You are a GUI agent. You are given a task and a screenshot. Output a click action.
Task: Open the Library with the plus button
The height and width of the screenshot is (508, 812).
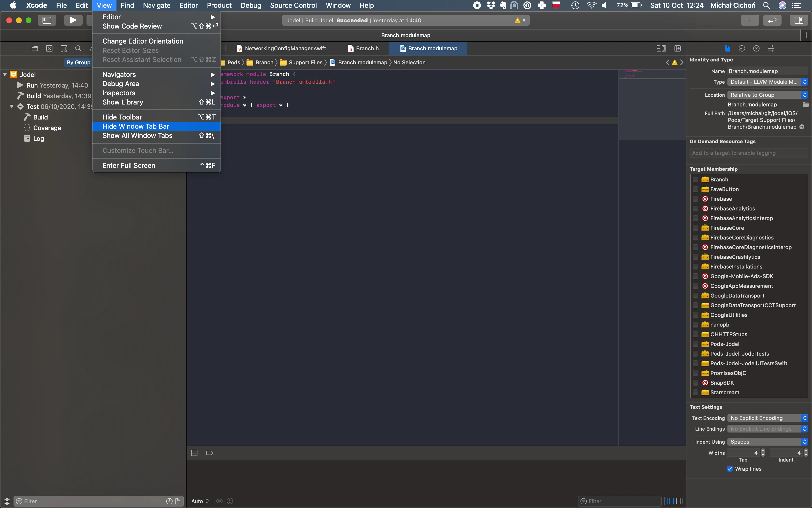750,20
